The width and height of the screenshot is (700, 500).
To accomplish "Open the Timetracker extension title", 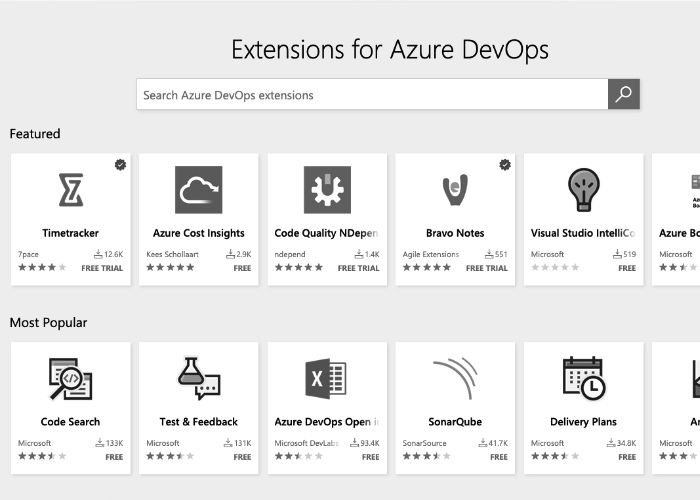I will coord(70,233).
